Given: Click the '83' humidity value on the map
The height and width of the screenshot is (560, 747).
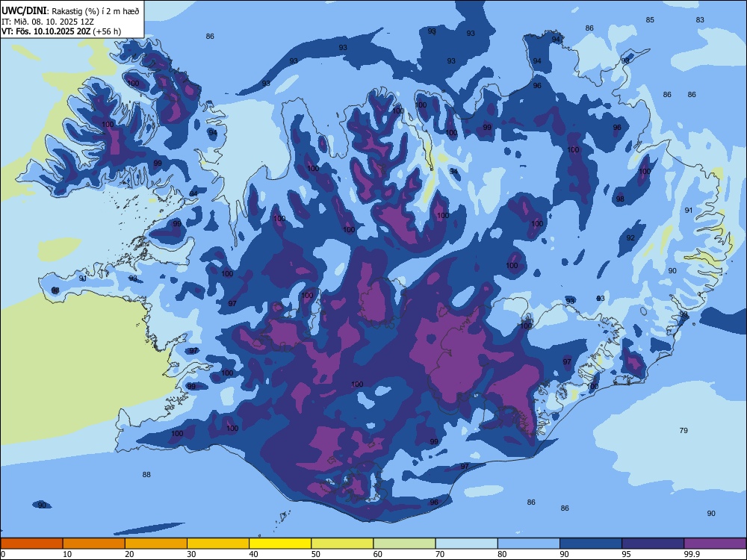Looking at the screenshot, I should pyautogui.click(x=700, y=20).
